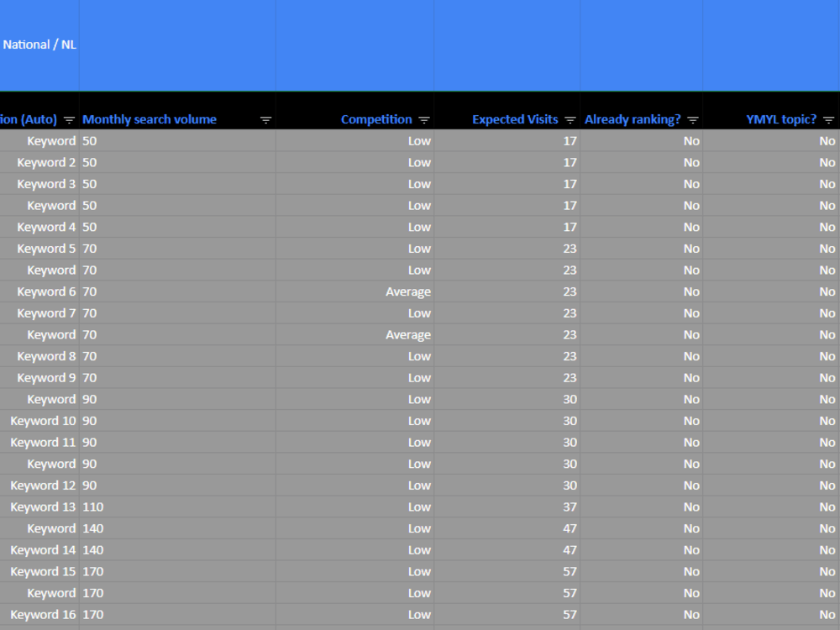The height and width of the screenshot is (630, 840).
Task: Select search volume 140 in Keyword 14 row
Action: 177,549
